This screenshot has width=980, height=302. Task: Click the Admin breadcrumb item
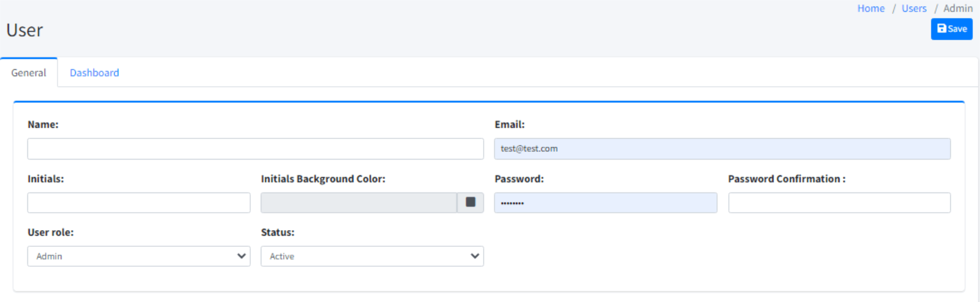957,8
